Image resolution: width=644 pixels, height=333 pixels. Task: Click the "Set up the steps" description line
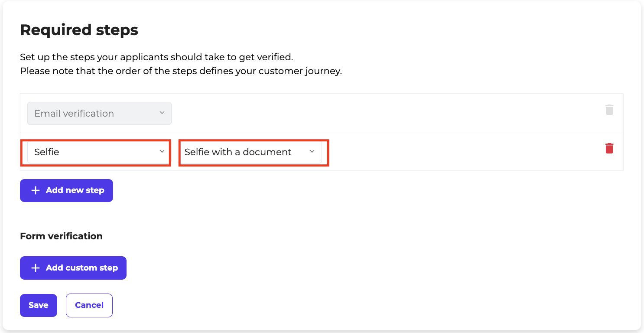(156, 57)
